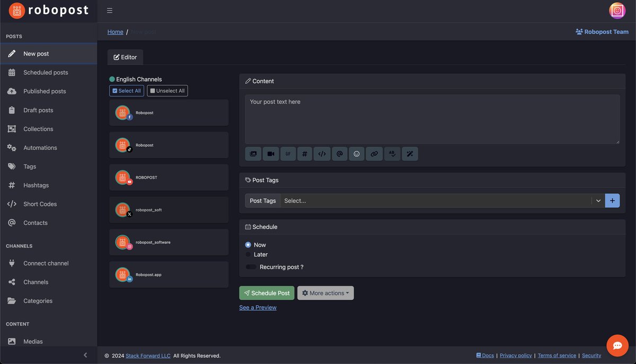636x364 pixels.
Task: Open the More actions menu
Action: [x=325, y=292]
